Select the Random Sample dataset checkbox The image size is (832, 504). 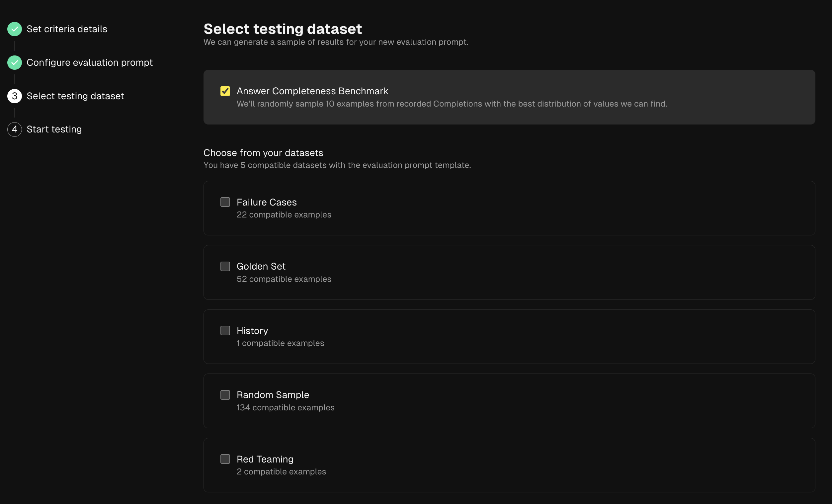tap(225, 395)
